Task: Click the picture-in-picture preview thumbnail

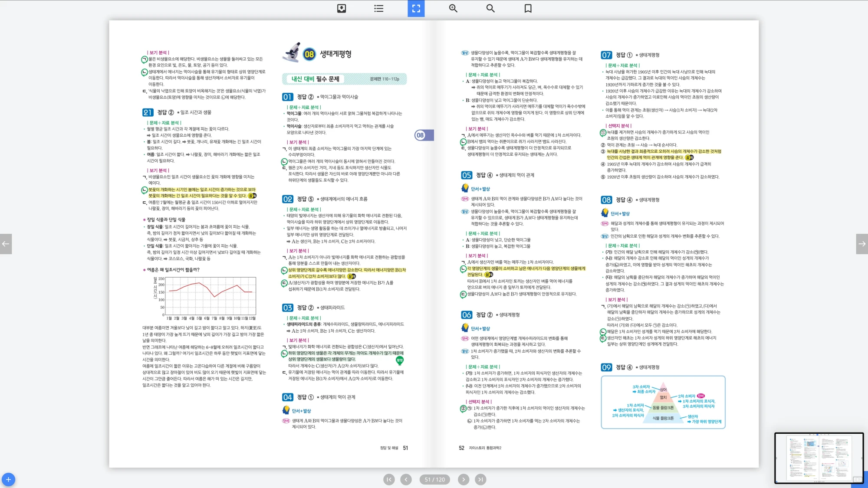Action: [x=819, y=458]
